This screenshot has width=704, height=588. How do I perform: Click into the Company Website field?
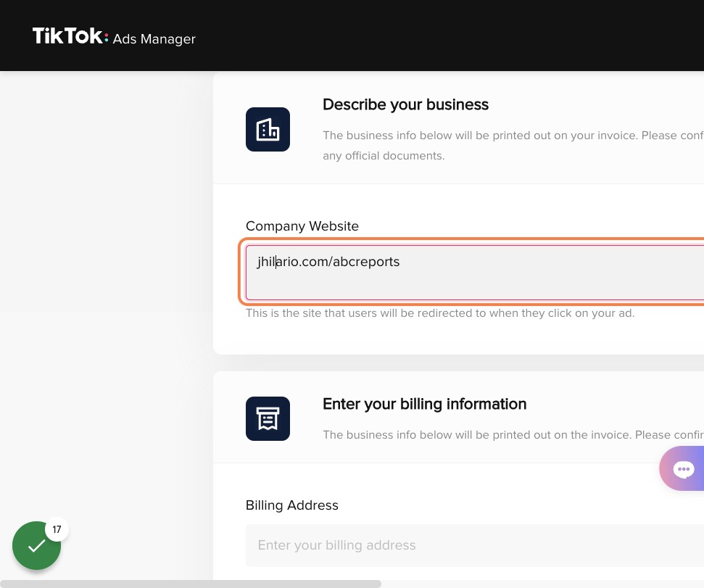click(x=475, y=273)
